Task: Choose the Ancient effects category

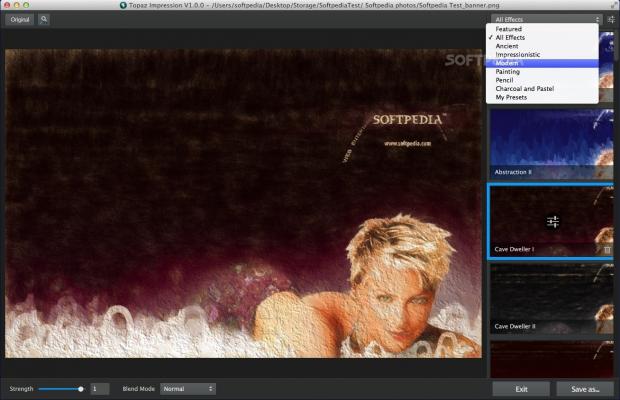Action: (509, 46)
